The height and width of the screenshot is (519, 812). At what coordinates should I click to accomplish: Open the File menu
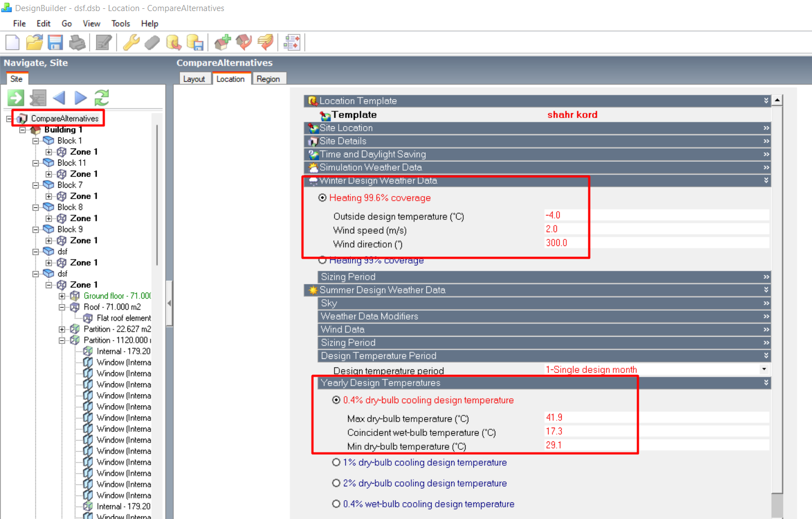pyautogui.click(x=19, y=23)
